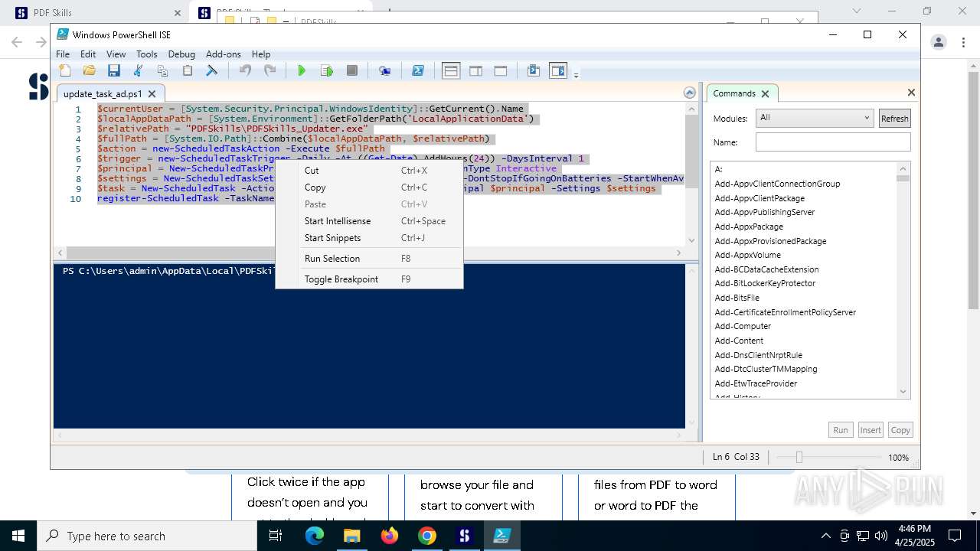980x551 pixels.
Task: Choose Toggle Breakpoint from context menu
Action: click(x=369, y=279)
